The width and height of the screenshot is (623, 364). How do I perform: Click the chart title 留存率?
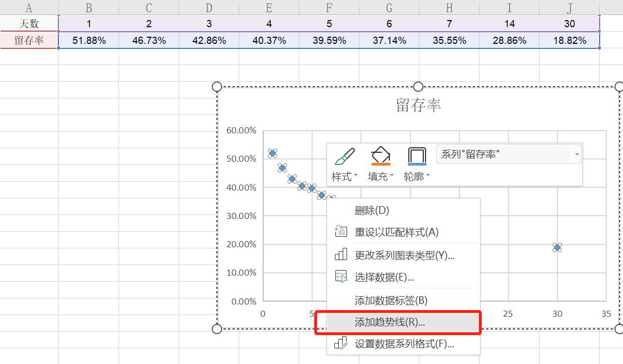click(418, 105)
